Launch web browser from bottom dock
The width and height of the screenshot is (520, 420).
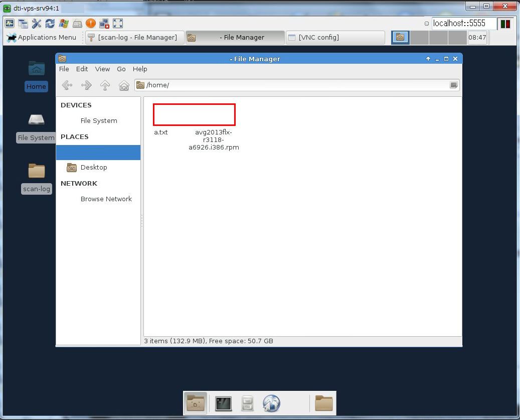(271, 403)
